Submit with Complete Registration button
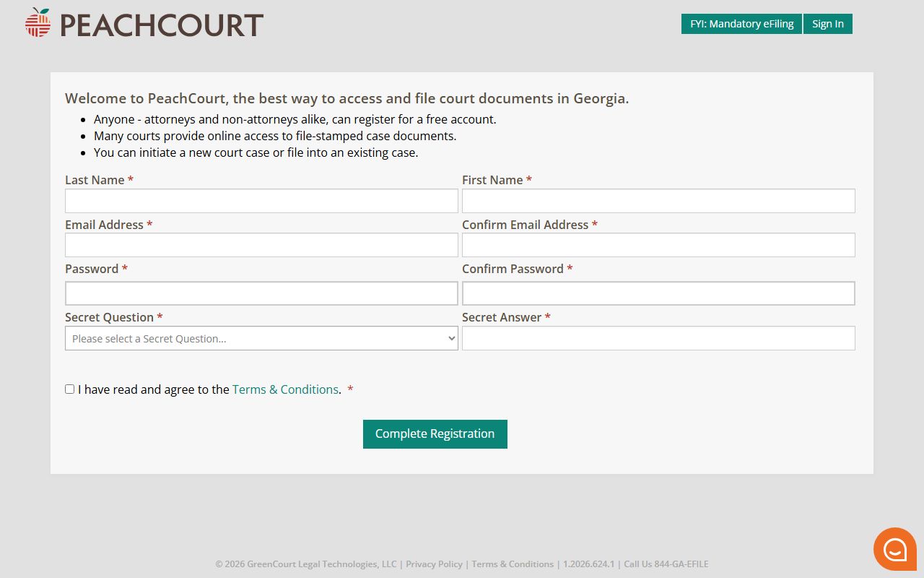Viewport: 924px width, 578px height. (435, 434)
